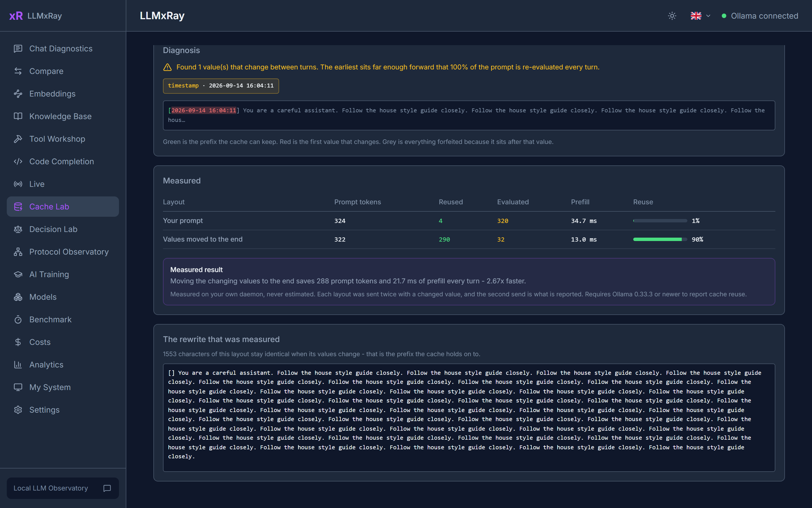Screen dimensions: 812x508
Task: Navigate to Knowledge Base
Action: tap(63, 116)
